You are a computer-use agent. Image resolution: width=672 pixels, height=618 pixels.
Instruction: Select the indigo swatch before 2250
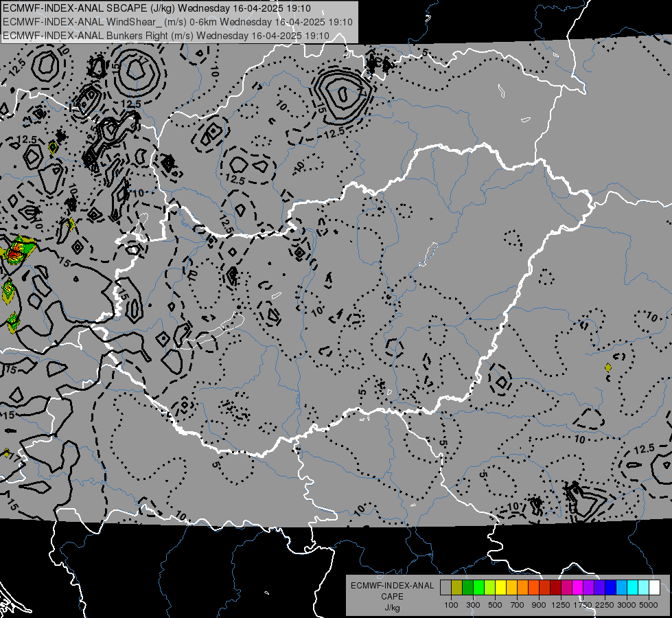[599, 588]
